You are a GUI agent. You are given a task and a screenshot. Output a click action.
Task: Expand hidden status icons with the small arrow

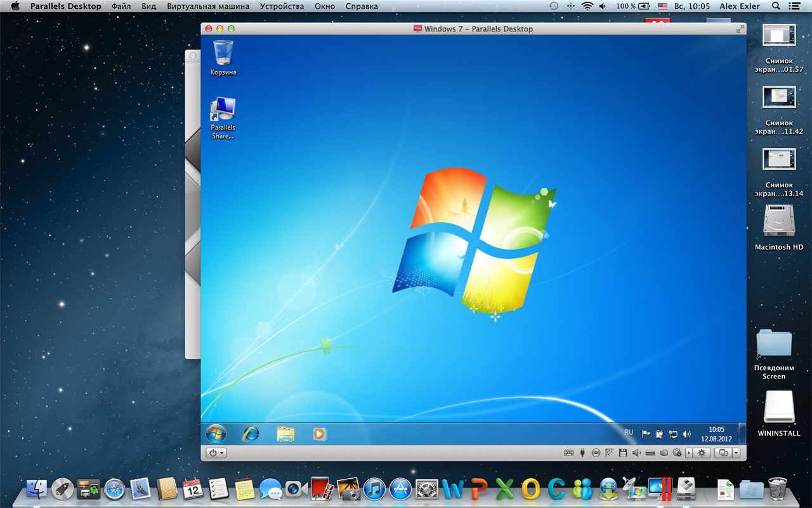pyautogui.click(x=689, y=453)
